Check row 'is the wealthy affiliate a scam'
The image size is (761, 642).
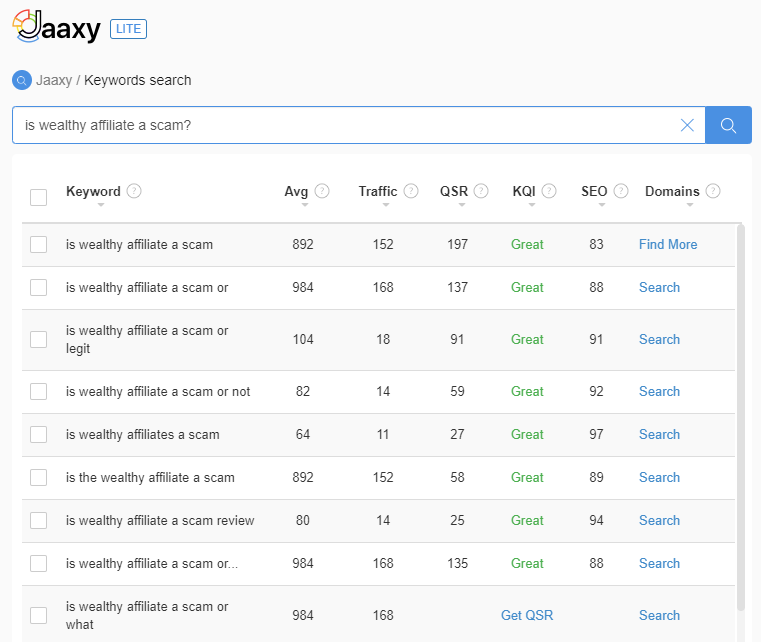click(x=38, y=477)
